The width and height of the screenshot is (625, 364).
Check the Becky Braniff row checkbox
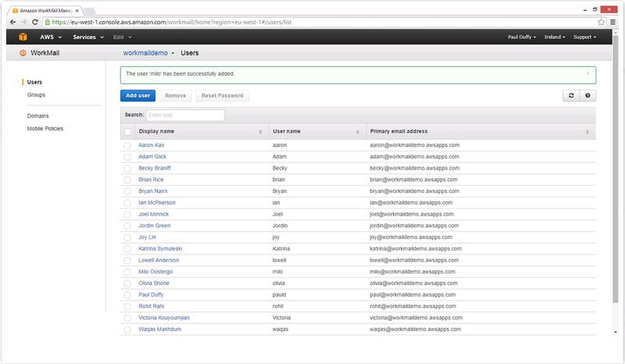(x=127, y=169)
